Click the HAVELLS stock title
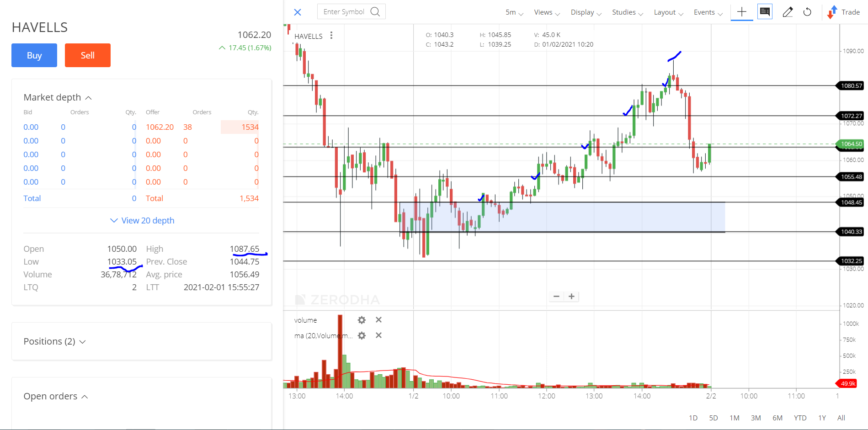Screen dimensions: 868x430 [x=40, y=27]
